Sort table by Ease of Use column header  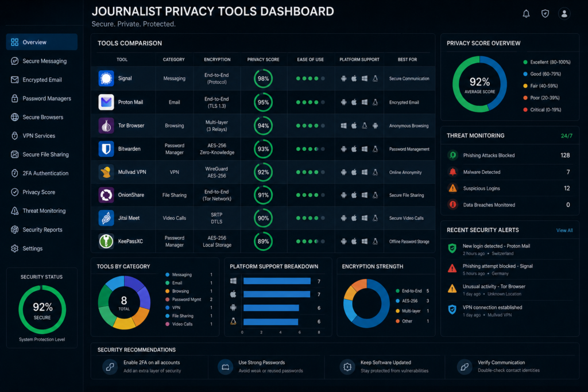(310, 60)
